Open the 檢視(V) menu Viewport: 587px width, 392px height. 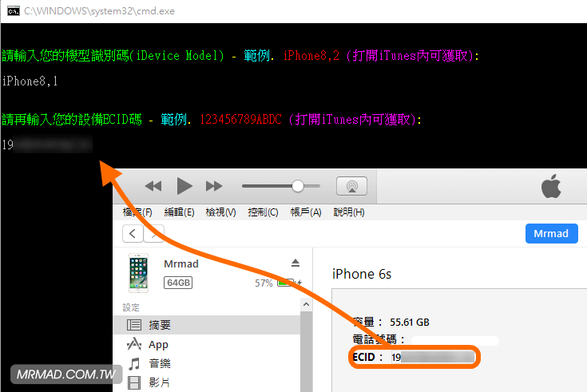220,212
